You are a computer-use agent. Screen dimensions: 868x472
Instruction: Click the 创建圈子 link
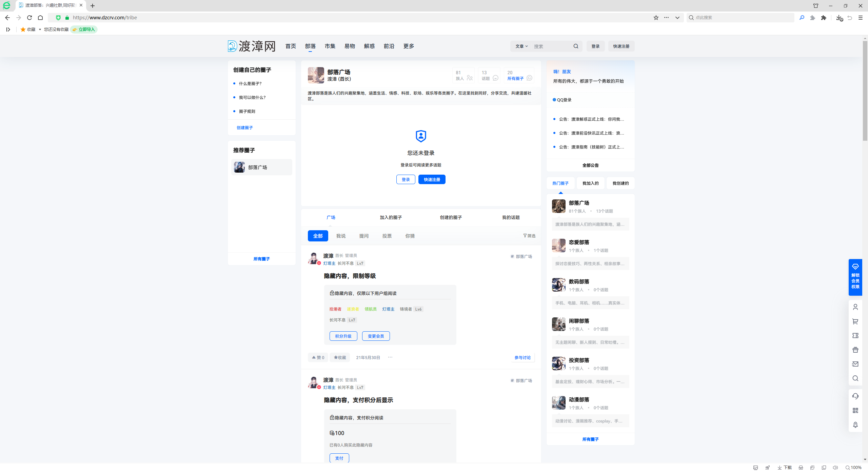pyautogui.click(x=244, y=128)
